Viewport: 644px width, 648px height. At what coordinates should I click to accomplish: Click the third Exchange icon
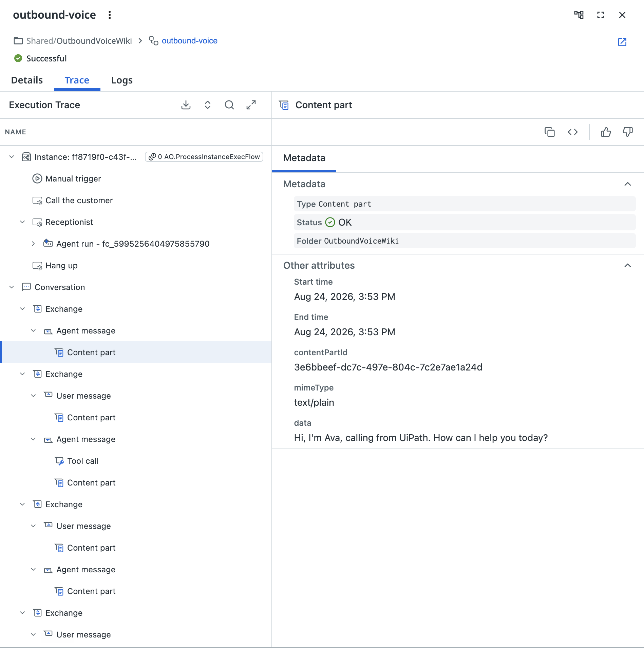pyautogui.click(x=37, y=504)
